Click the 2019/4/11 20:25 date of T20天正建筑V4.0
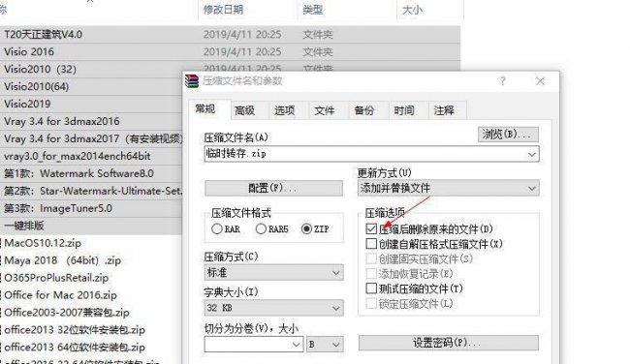The image size is (630, 364). pyautogui.click(x=242, y=35)
